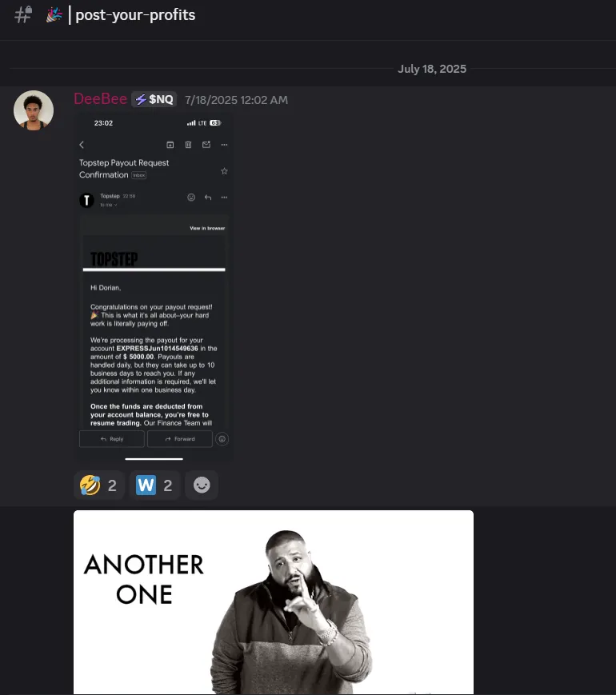616x695 pixels.
Task: Star the Topstep Payout Request email
Action: point(225,171)
